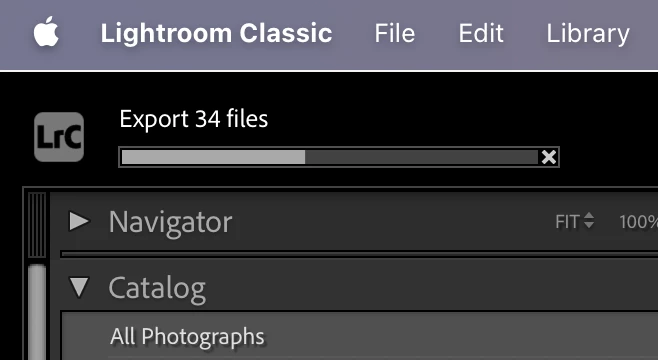
Task: Open the Lightroom Classic app menu
Action: 217,33
